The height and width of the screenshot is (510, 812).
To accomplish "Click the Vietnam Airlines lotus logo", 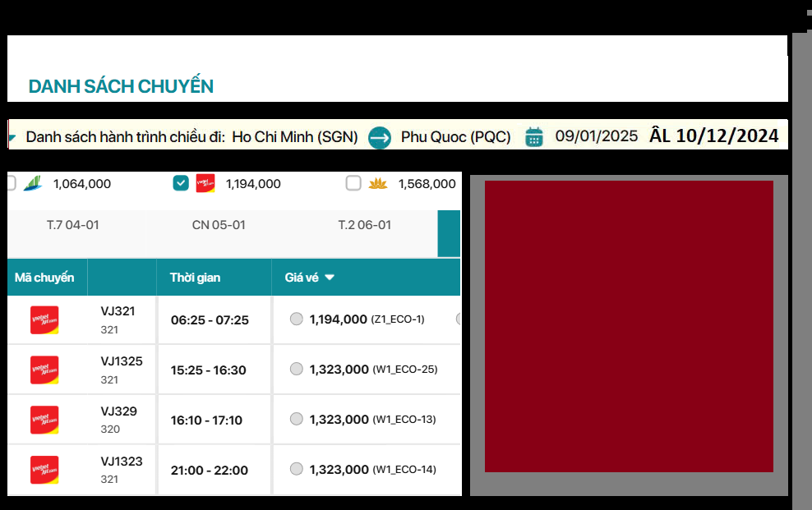I will click(378, 183).
